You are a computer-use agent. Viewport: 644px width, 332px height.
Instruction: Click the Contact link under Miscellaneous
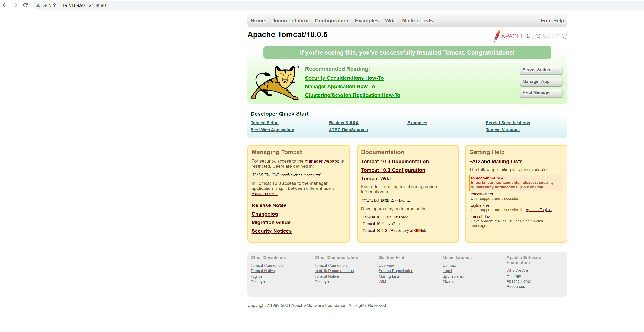449,265
